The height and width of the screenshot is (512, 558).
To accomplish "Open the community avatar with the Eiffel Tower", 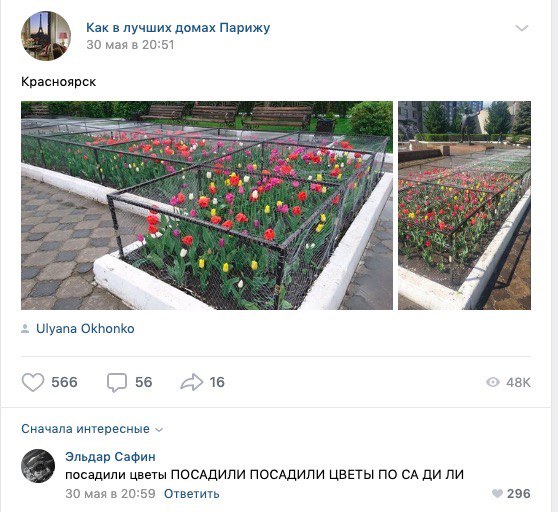I will coord(46,36).
